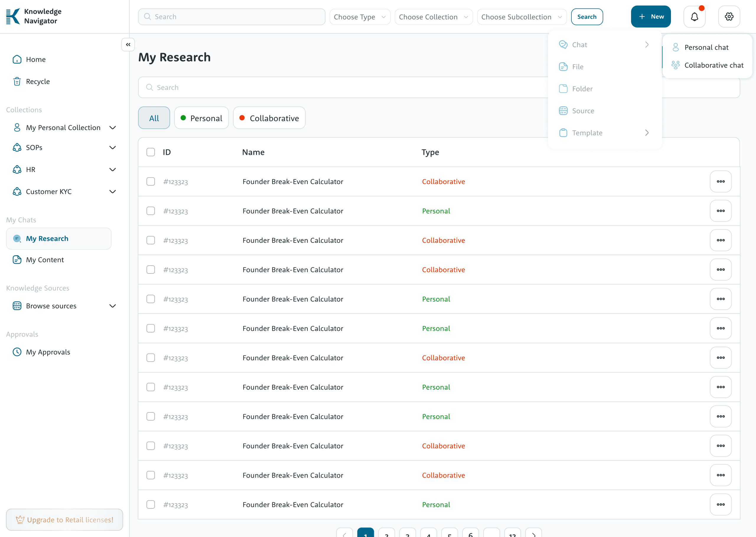The width and height of the screenshot is (756, 537).
Task: Click the Recycle bin icon in sidebar
Action: [17, 81]
